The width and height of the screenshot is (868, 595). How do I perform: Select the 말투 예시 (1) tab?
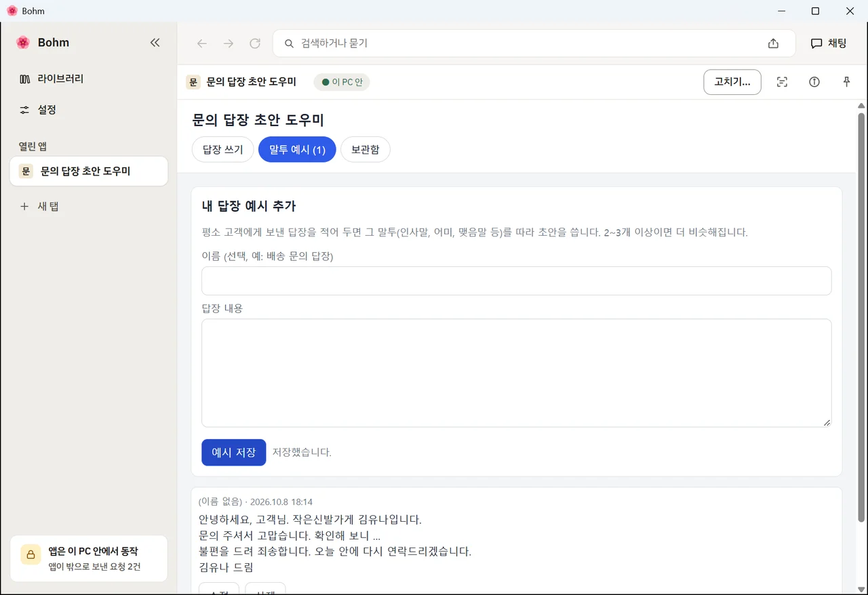(297, 150)
